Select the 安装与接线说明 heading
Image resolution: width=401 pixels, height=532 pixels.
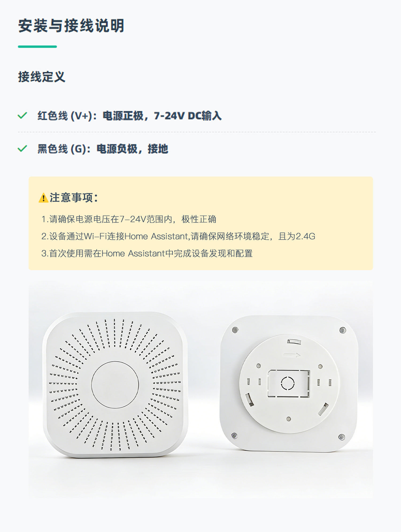coord(71,26)
